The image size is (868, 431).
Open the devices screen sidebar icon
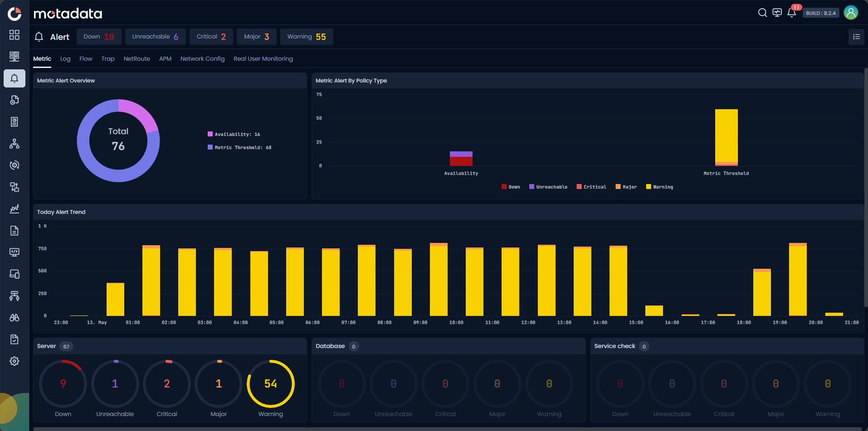[x=15, y=274]
